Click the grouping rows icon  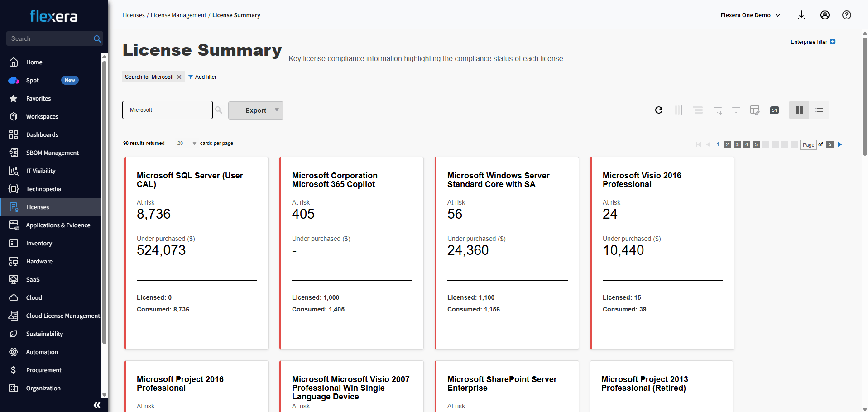point(698,110)
